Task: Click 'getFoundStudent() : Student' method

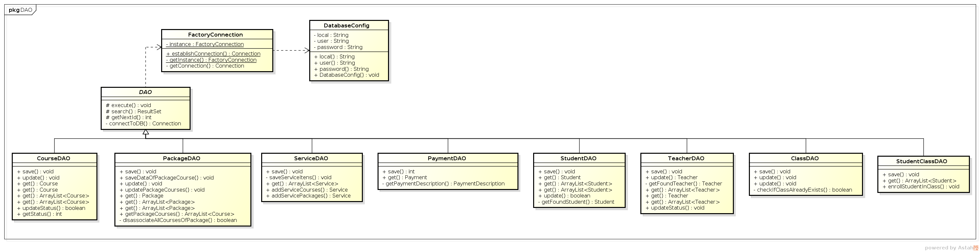Action: (x=576, y=202)
